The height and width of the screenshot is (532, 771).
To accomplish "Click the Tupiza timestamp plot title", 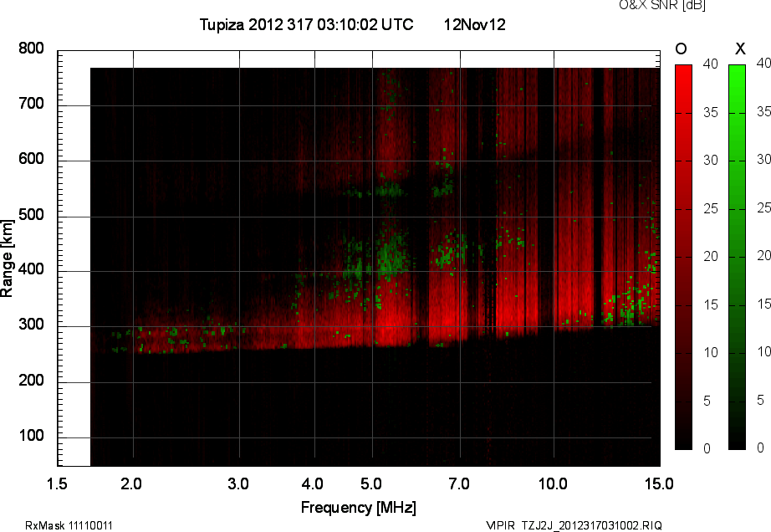I will click(x=306, y=25).
